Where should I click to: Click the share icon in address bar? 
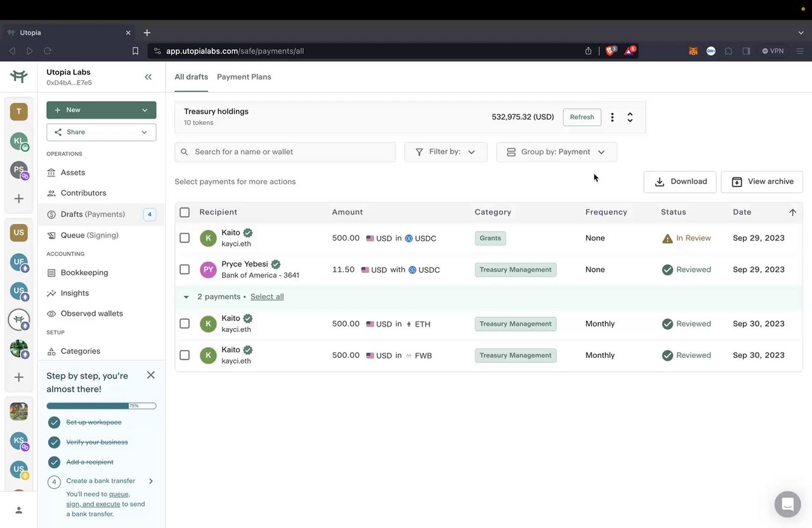pos(588,51)
